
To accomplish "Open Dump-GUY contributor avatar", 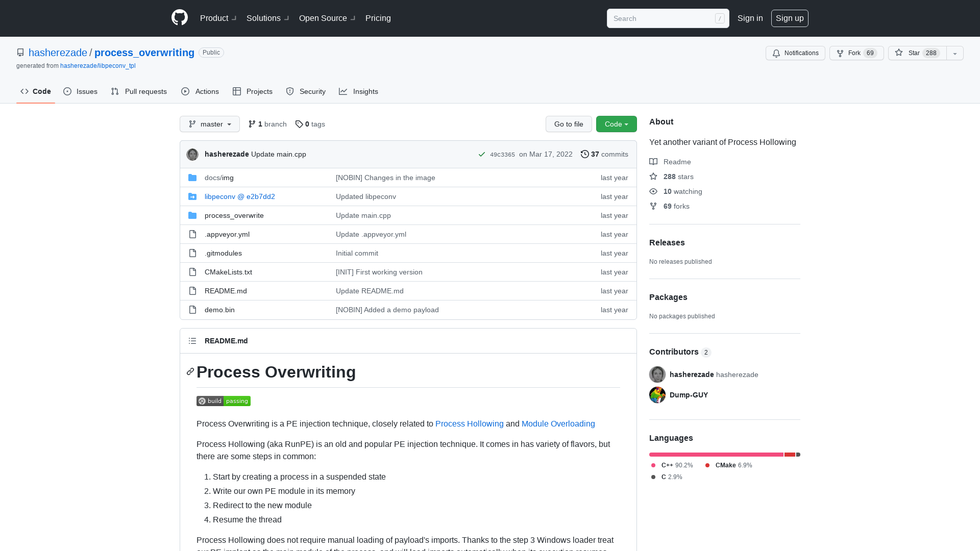I will (x=657, y=395).
